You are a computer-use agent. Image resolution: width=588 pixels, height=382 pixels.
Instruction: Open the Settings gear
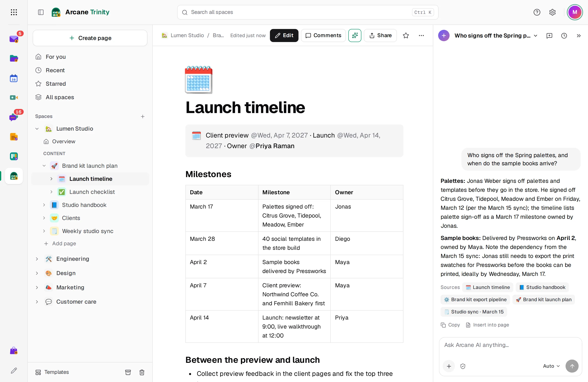pyautogui.click(x=552, y=12)
